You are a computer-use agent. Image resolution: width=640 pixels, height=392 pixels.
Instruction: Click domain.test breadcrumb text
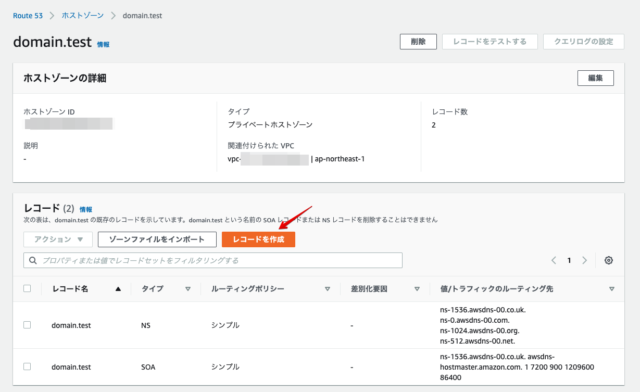(142, 16)
